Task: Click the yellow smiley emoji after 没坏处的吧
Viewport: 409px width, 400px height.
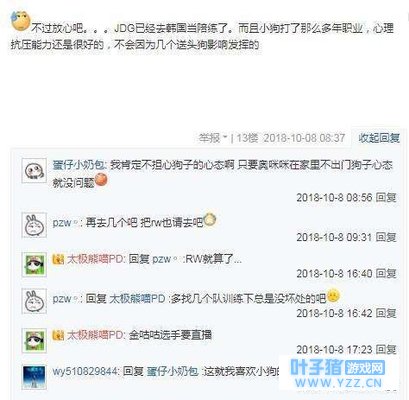Action: point(333,296)
